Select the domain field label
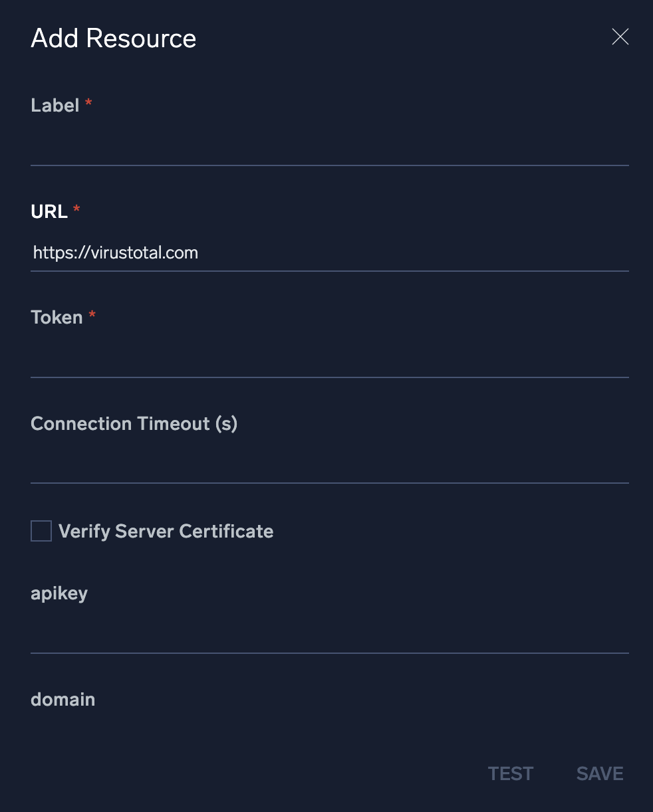This screenshot has width=653, height=812. [x=63, y=699]
